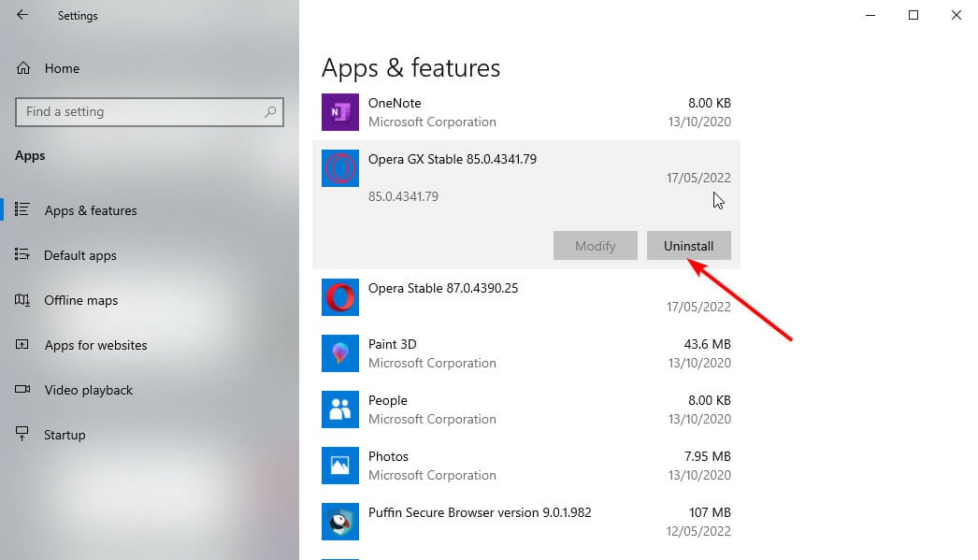Minimize the Settings window
This screenshot has width=978, height=560.
pyautogui.click(x=870, y=15)
